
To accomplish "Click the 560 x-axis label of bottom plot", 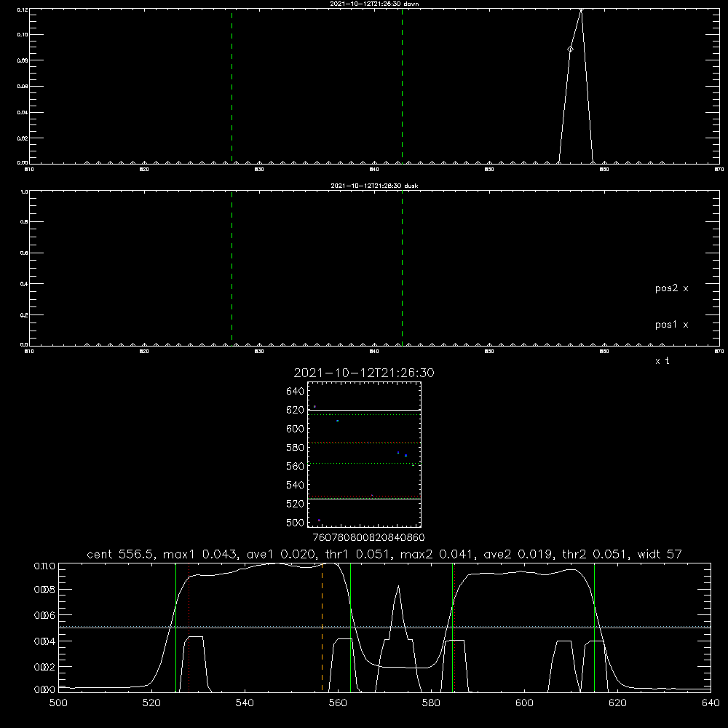I will [x=338, y=703].
